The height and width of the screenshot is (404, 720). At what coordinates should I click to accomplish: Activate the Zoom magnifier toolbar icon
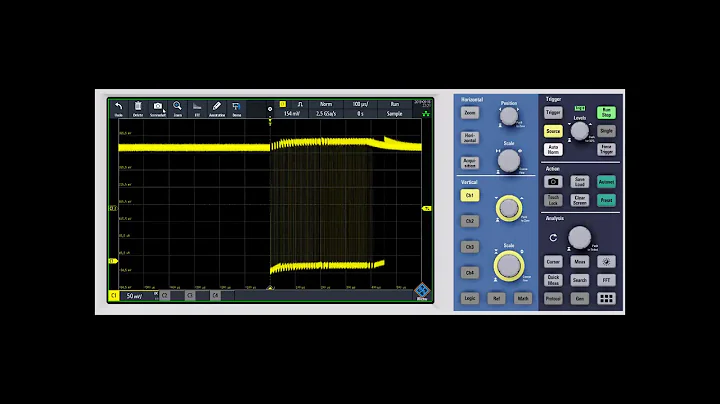pos(177,106)
